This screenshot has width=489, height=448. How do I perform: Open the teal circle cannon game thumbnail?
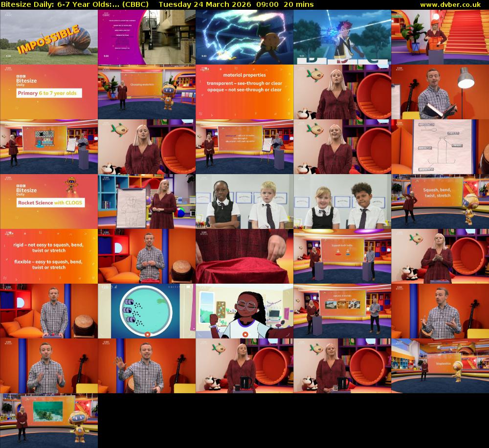tap(147, 311)
